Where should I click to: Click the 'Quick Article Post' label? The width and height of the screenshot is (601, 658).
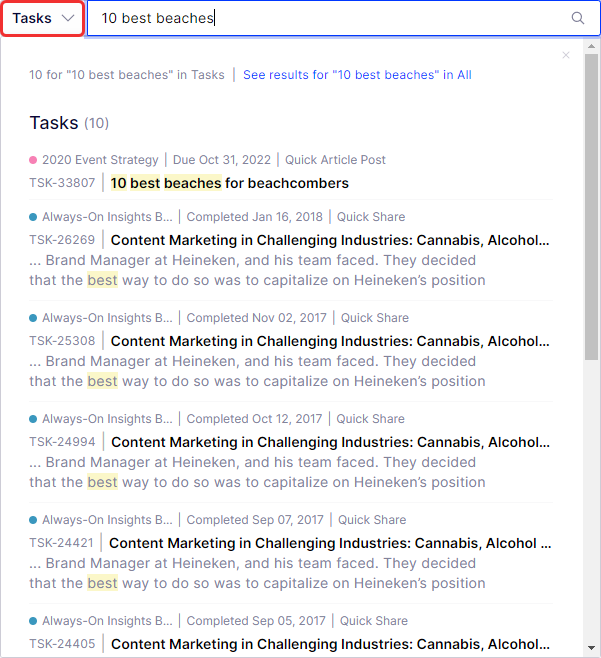[x=335, y=160]
